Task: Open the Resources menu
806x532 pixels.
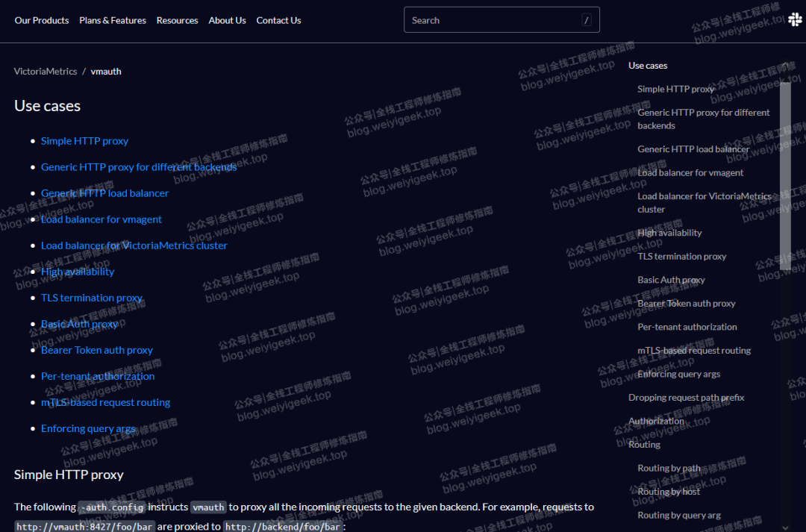Action: coord(178,21)
